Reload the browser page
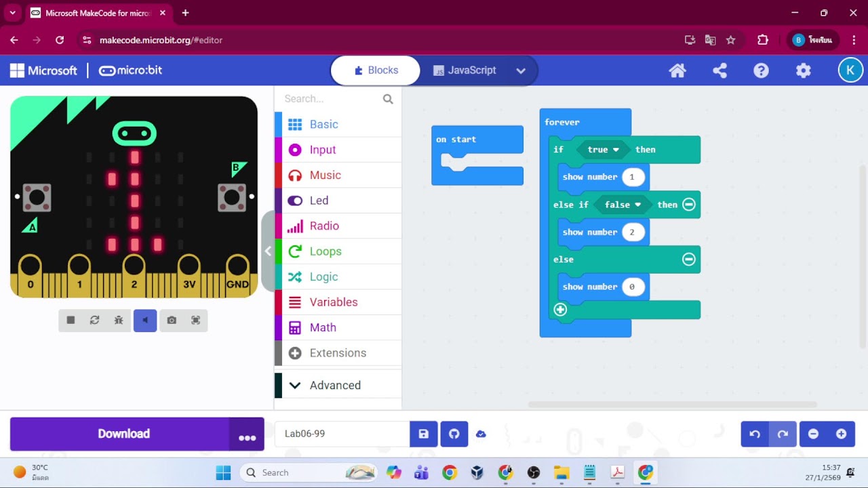This screenshot has width=868, height=488. click(x=60, y=40)
